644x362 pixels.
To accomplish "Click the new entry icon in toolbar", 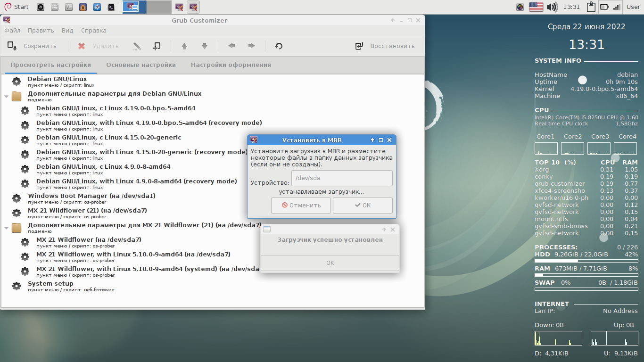I will [157, 46].
